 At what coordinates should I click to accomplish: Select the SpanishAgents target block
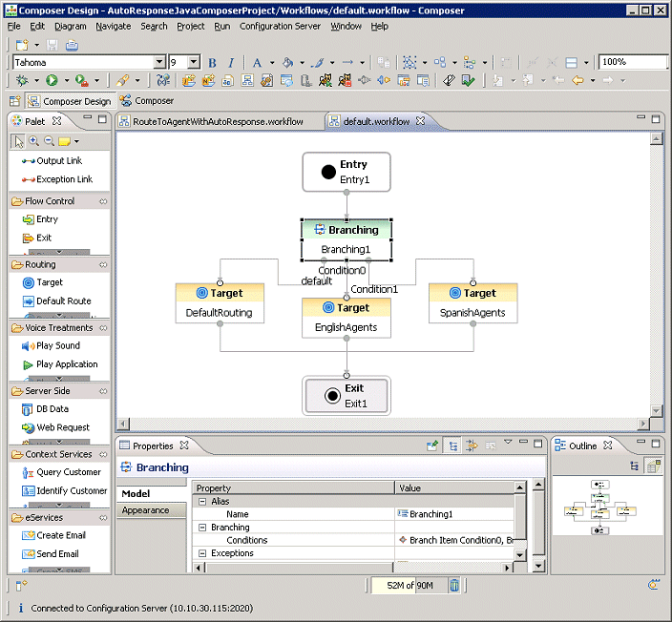point(472,302)
